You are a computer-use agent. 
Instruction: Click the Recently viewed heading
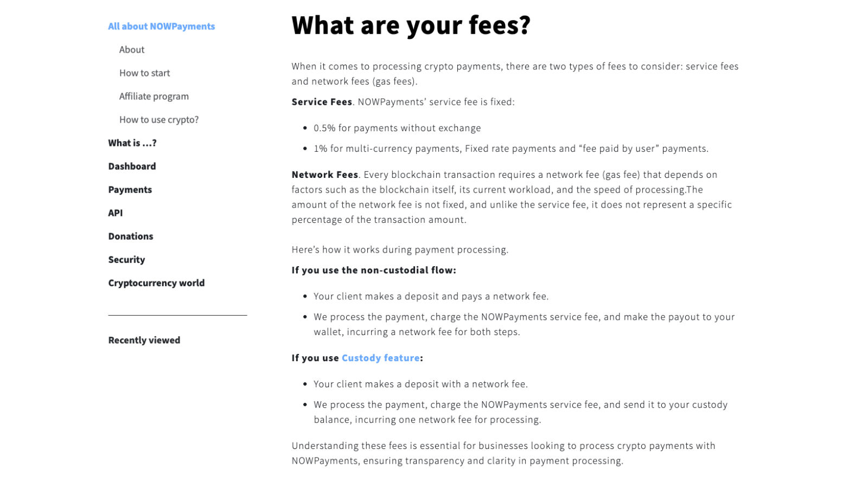click(144, 340)
